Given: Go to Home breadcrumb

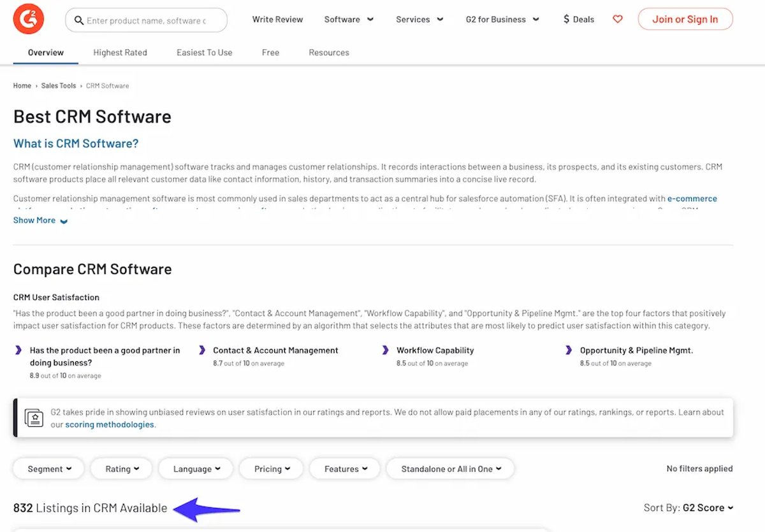Looking at the screenshot, I should click(22, 85).
